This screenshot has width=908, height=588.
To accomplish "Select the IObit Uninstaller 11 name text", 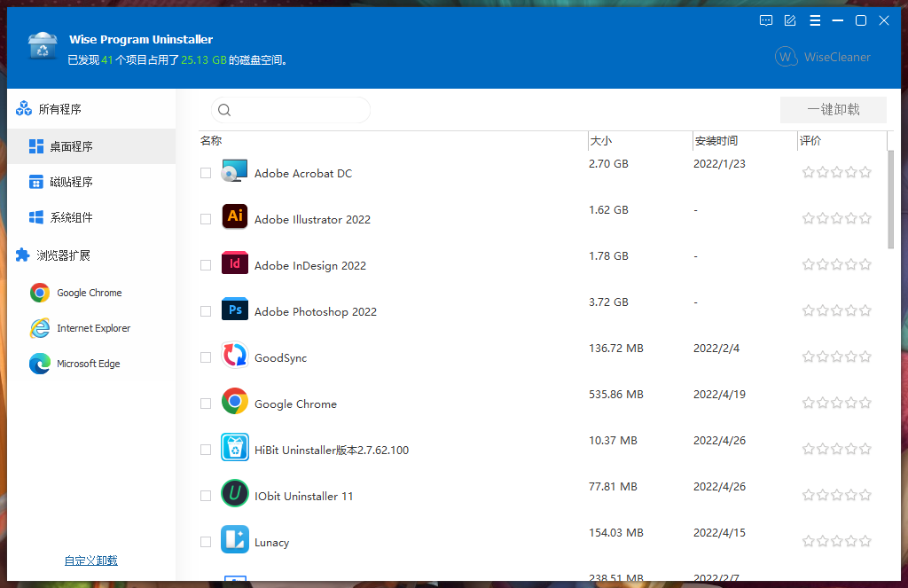I will 303,496.
